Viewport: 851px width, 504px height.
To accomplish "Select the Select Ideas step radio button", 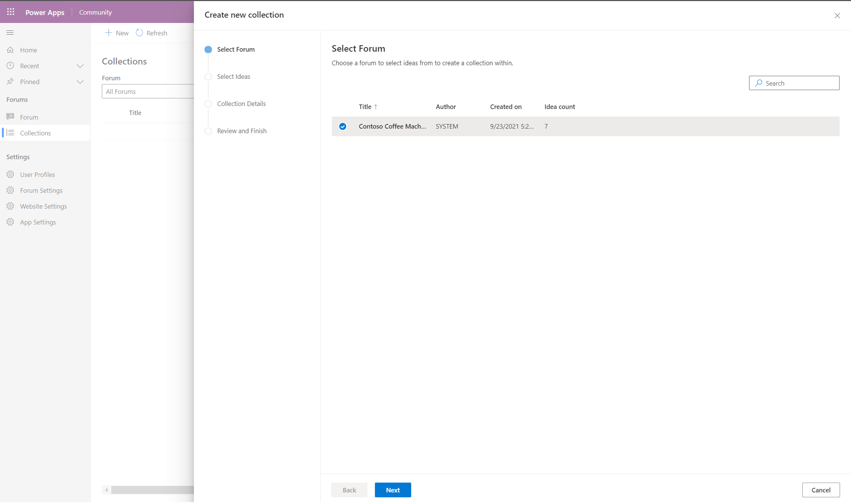I will click(x=208, y=76).
